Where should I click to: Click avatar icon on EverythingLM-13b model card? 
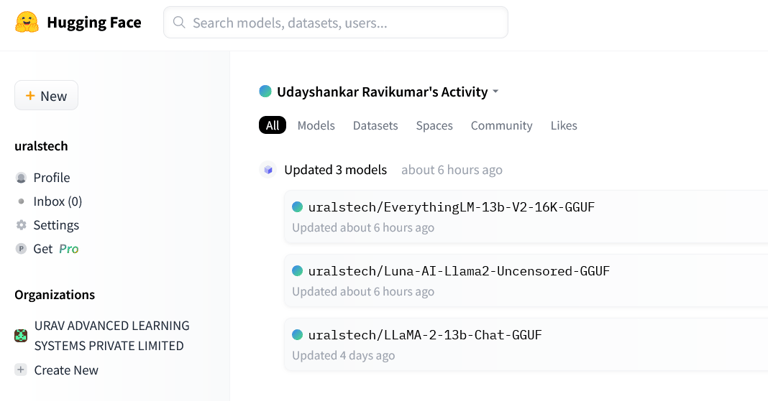(x=297, y=207)
